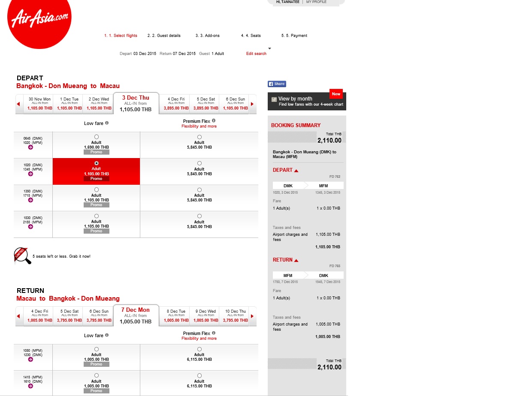
Task: Choose depart date 30 Nov Mon
Action: pyautogui.click(x=39, y=104)
